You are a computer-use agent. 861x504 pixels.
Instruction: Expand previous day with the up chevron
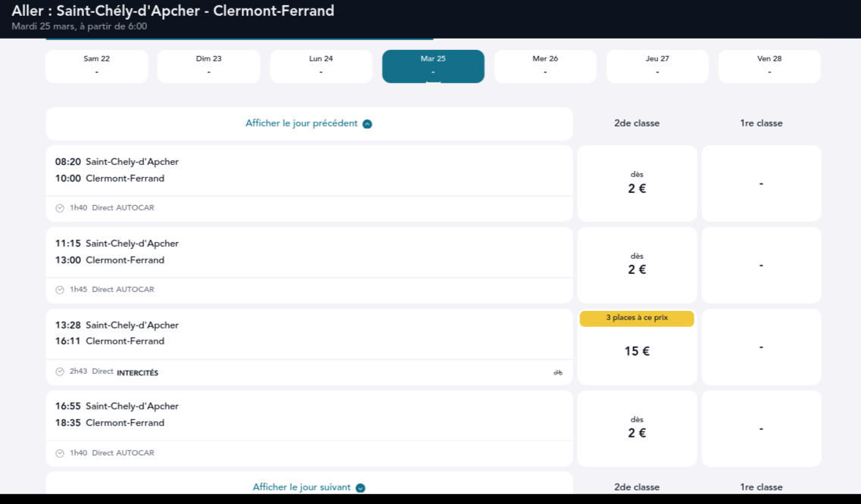[367, 124]
